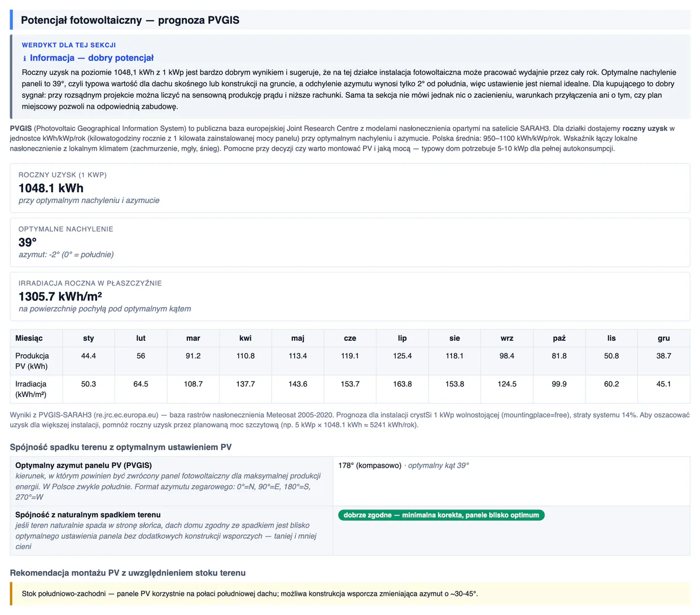Viewport: 700px width, 615px height.
Task: Click the 'Informacja — dobry potencjał' verdict heading
Action: pos(91,58)
